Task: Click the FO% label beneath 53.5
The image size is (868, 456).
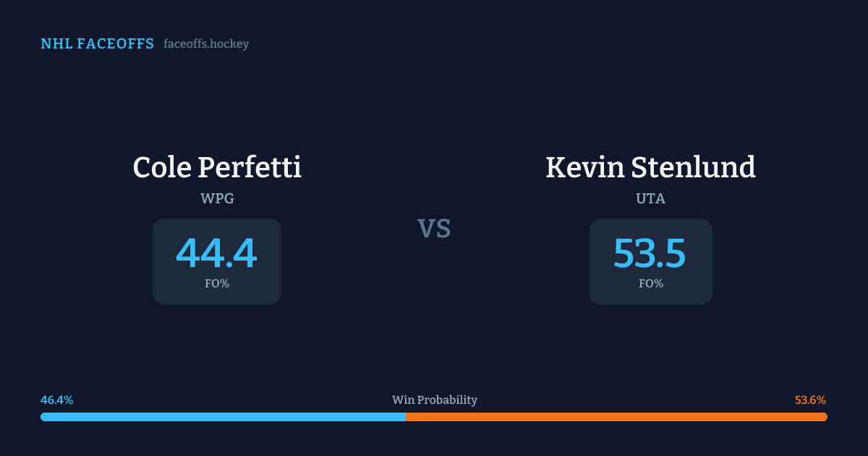Action: (x=650, y=284)
